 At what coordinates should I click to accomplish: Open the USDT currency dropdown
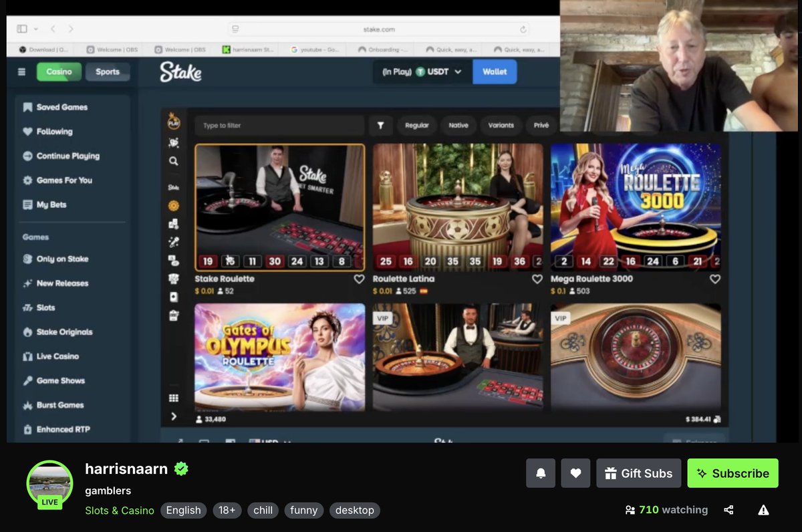click(422, 72)
